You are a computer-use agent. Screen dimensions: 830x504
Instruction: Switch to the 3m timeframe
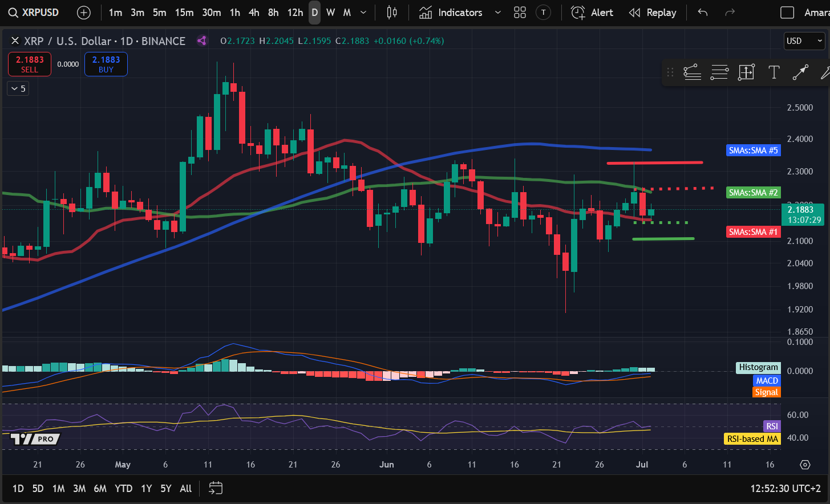pos(137,13)
